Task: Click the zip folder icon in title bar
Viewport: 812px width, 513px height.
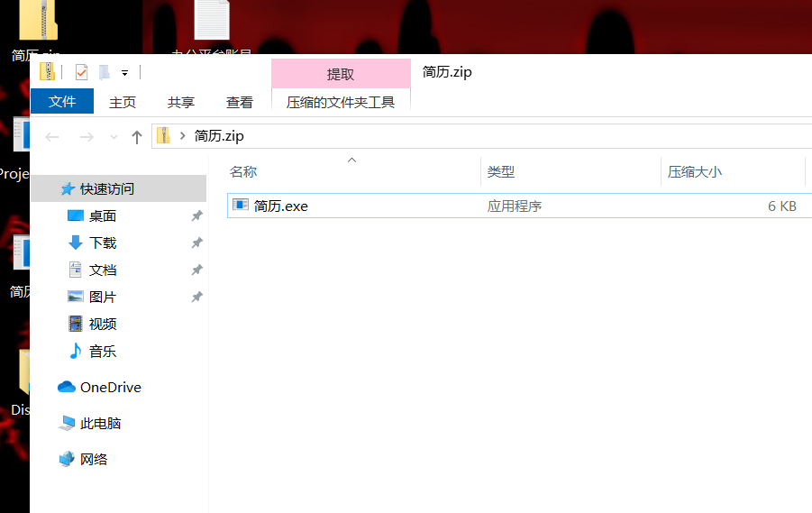Action: point(48,72)
